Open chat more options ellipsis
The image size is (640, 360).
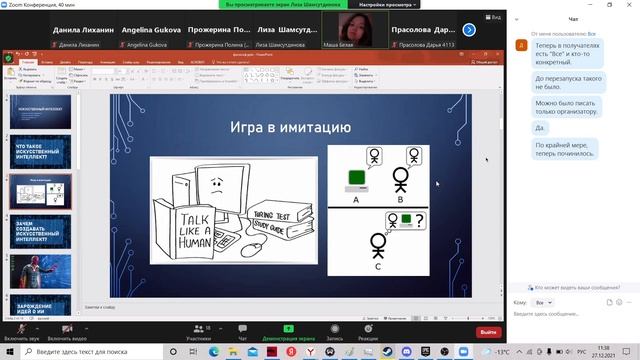pyautogui.click(x=629, y=302)
